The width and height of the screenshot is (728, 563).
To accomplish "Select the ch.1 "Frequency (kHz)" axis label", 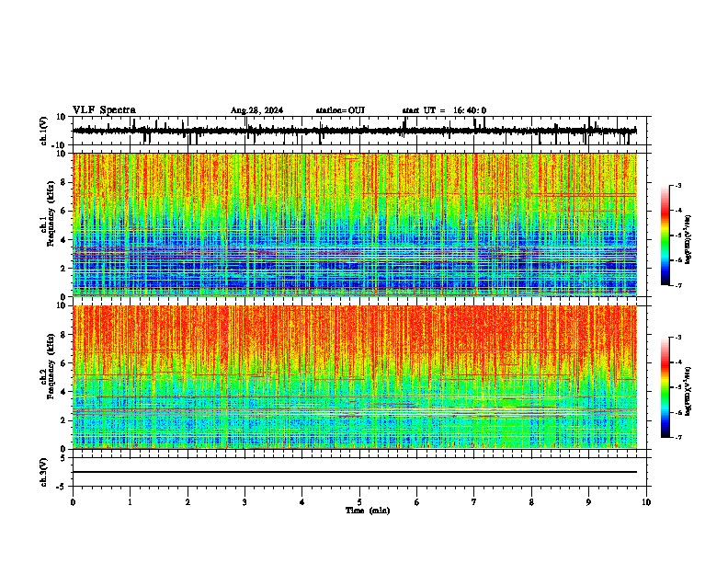I will 51,214.
